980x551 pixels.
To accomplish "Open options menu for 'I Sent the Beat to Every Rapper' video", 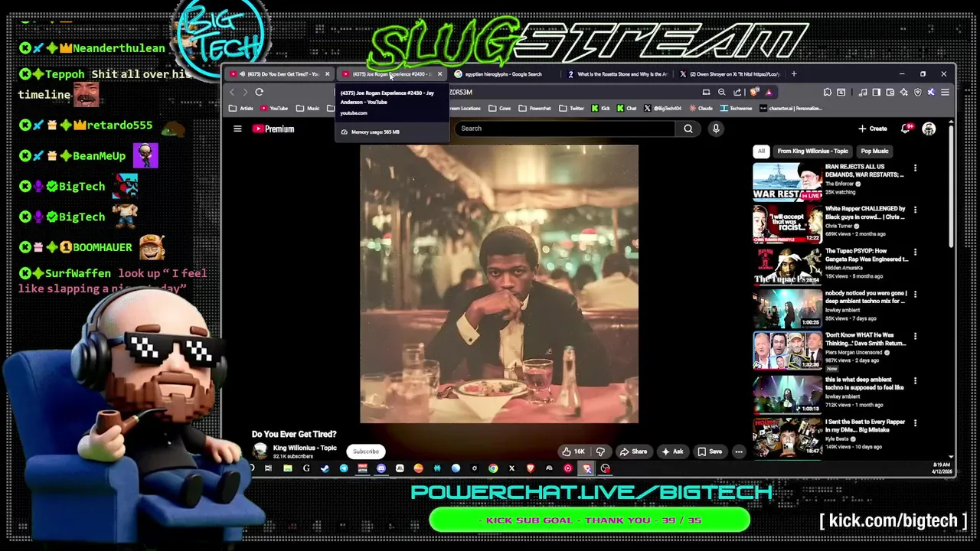I will tap(915, 423).
